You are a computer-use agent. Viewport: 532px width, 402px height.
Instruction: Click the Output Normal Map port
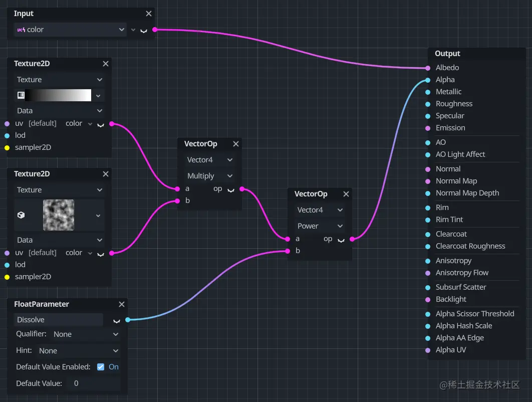pyautogui.click(x=428, y=181)
